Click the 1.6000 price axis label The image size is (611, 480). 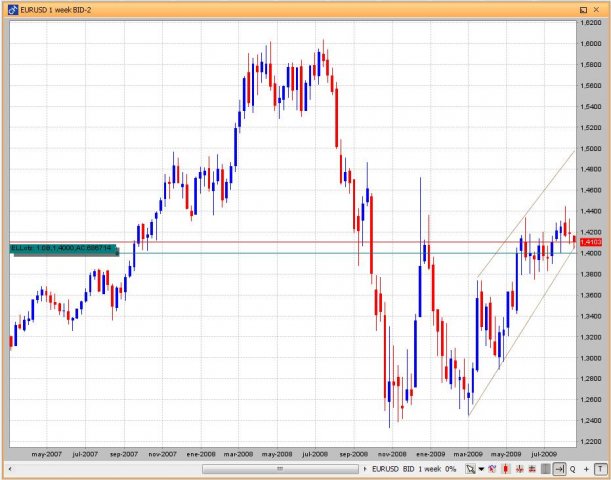591,44
